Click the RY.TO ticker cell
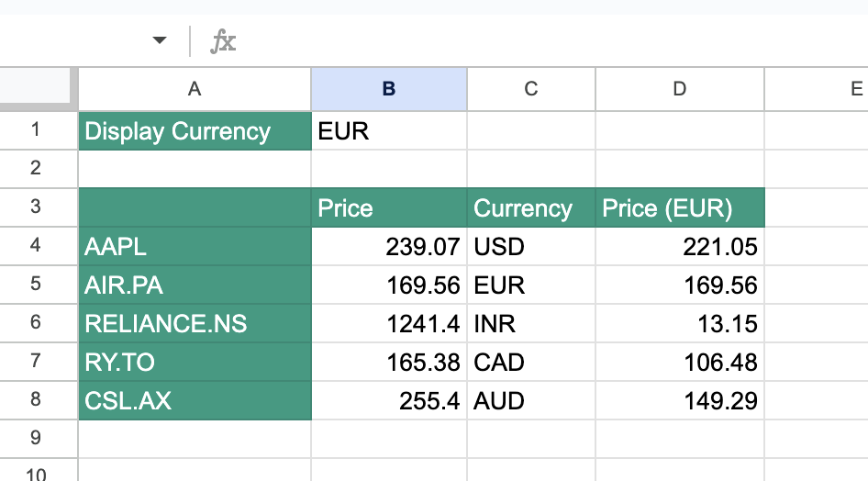The height and width of the screenshot is (481, 868). (x=195, y=362)
